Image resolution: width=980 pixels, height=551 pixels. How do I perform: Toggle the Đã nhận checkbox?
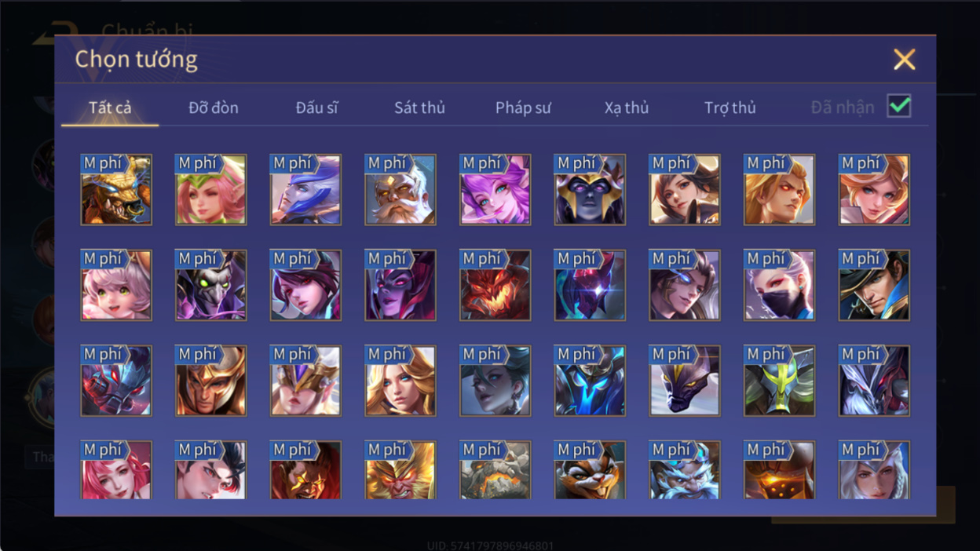point(899,106)
